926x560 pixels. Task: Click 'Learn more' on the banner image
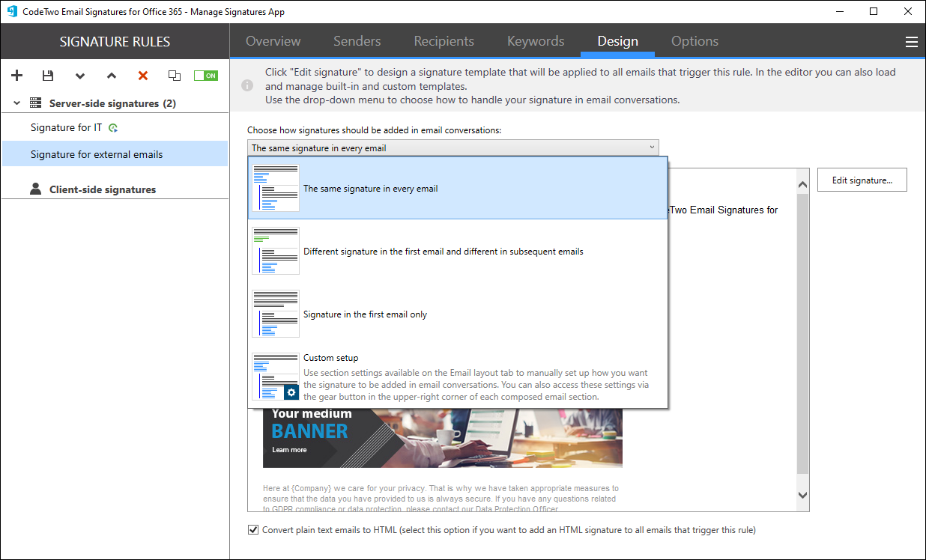click(289, 450)
